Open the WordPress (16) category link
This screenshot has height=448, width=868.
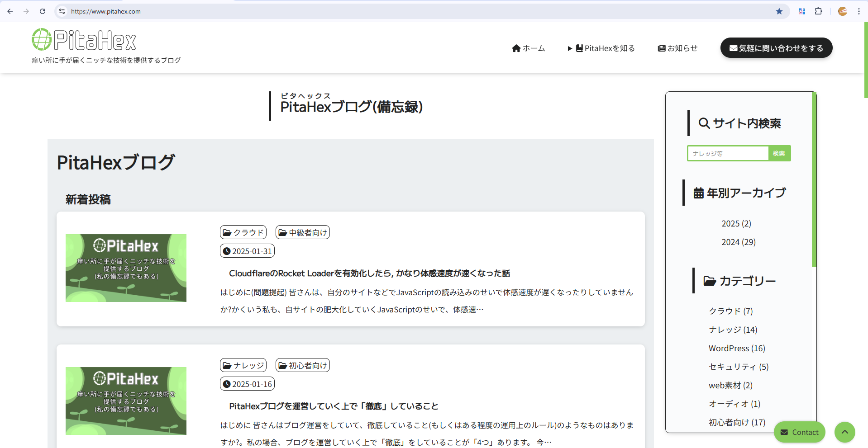coord(736,348)
